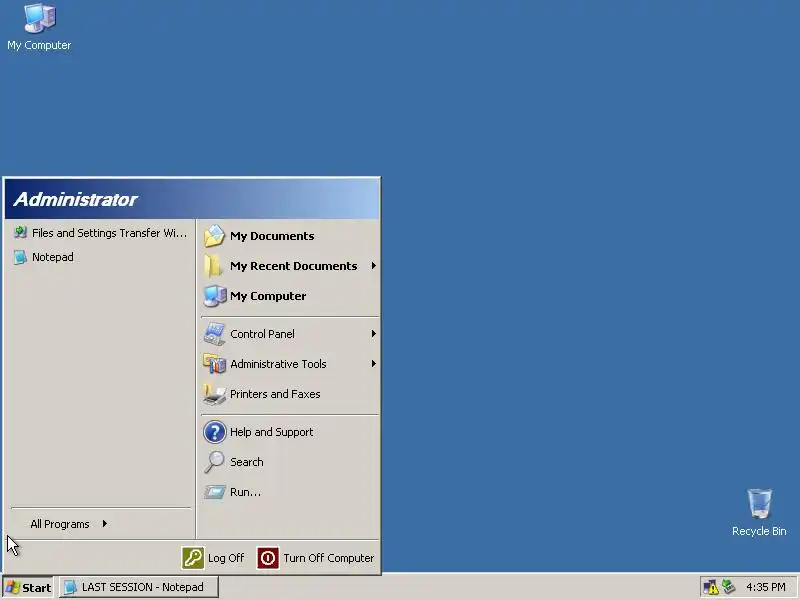800x600 pixels.
Task: Click the Start button
Action: [x=28, y=587]
